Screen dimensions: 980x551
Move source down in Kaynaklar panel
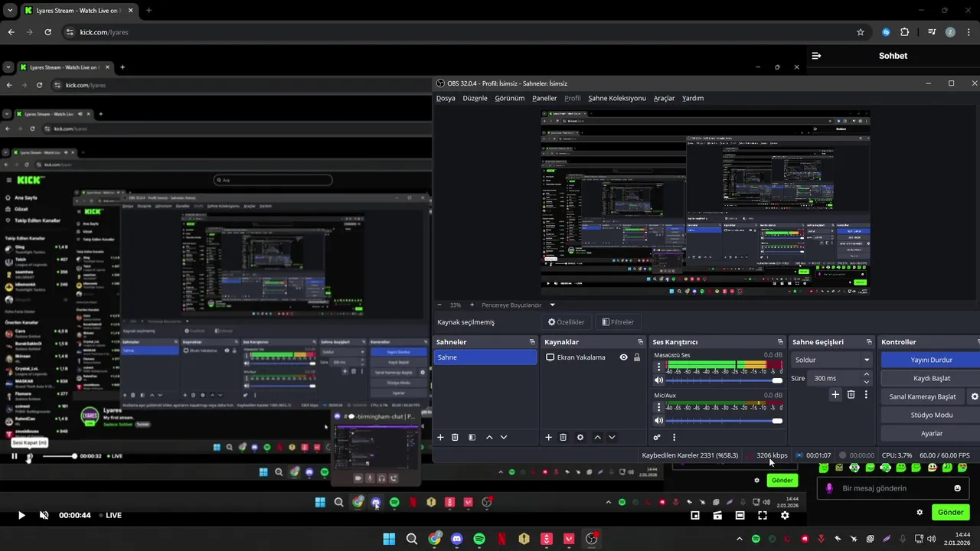tap(611, 437)
